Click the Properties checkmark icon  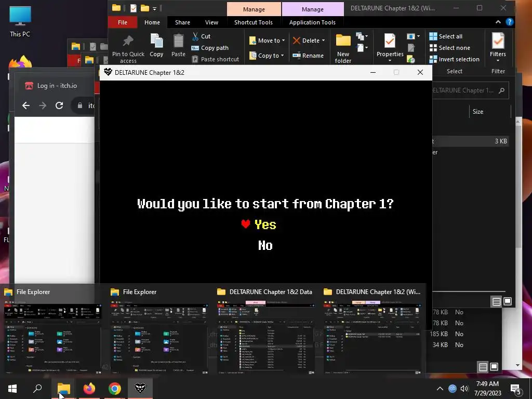point(390,41)
